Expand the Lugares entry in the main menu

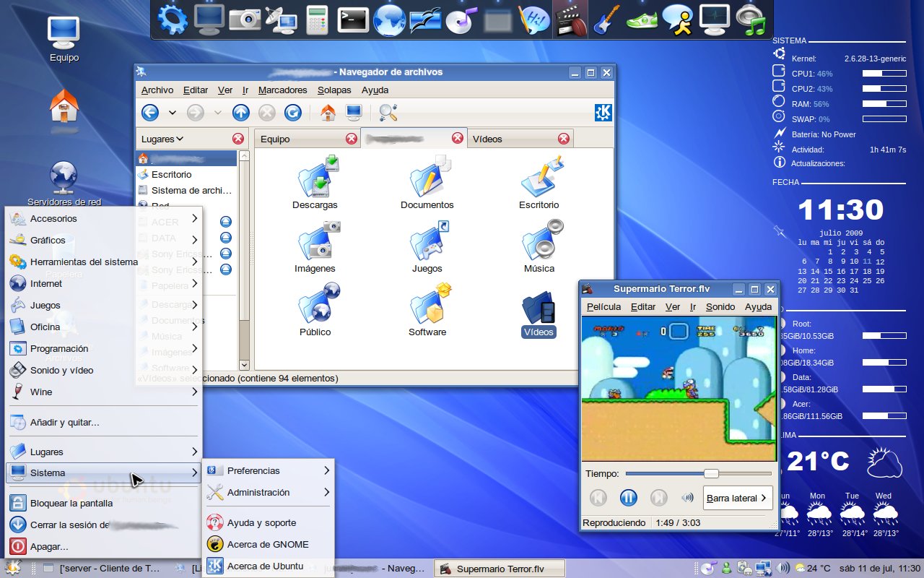(103, 452)
